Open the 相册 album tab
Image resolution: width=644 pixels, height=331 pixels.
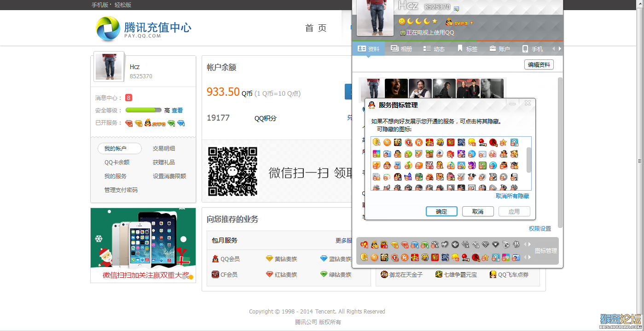(x=401, y=49)
